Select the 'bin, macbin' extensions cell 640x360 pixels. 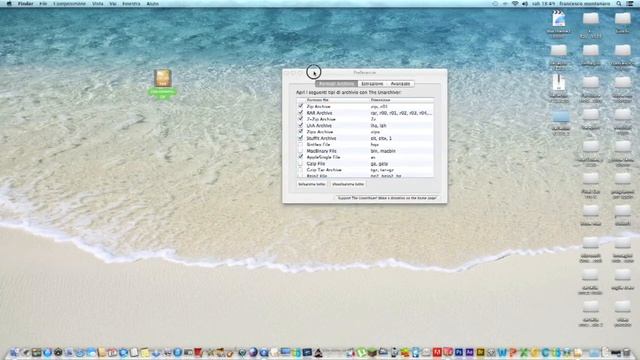(x=383, y=151)
